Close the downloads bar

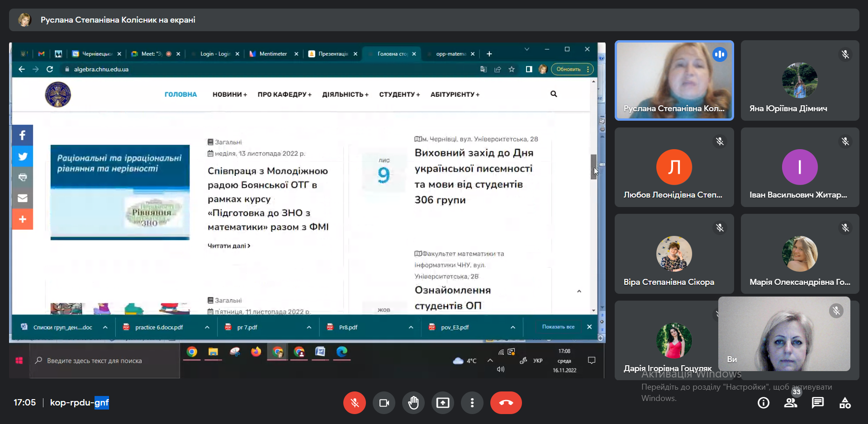pos(589,327)
